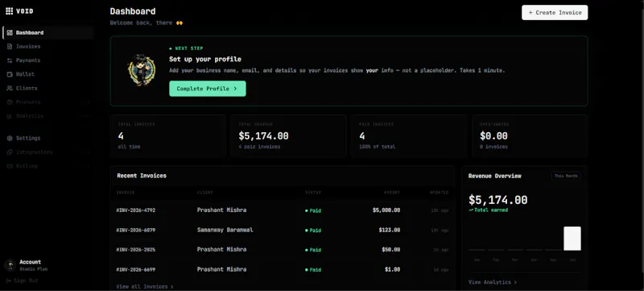The height and width of the screenshot is (291, 644).
Task: Click the Paid status for $5,000.00 invoice
Action: 313,210
